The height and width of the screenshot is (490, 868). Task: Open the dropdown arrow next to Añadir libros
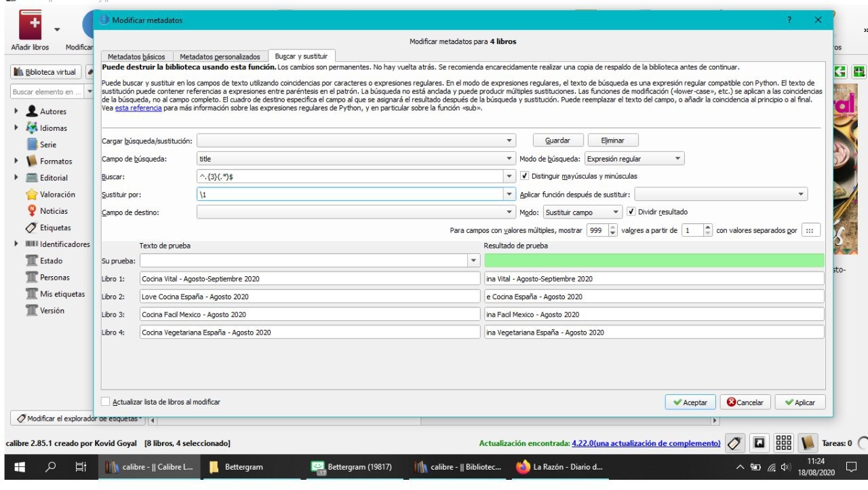tap(57, 29)
